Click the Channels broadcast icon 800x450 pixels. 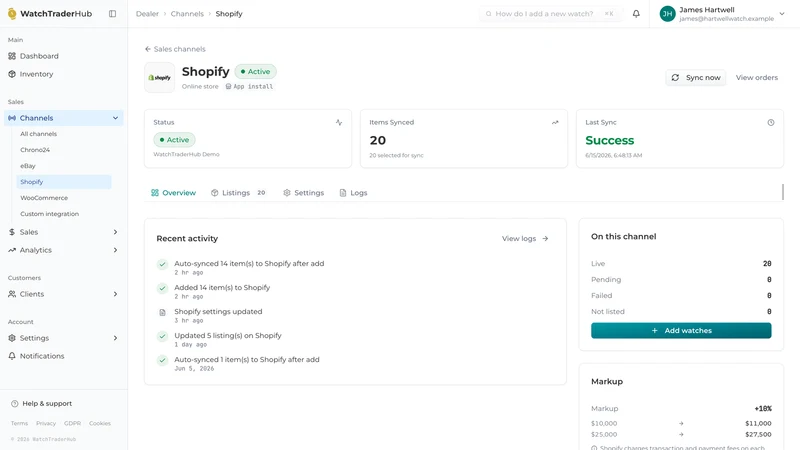coord(12,118)
